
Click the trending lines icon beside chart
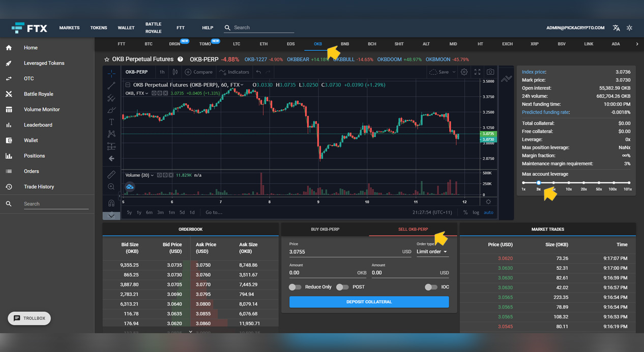click(x=507, y=79)
